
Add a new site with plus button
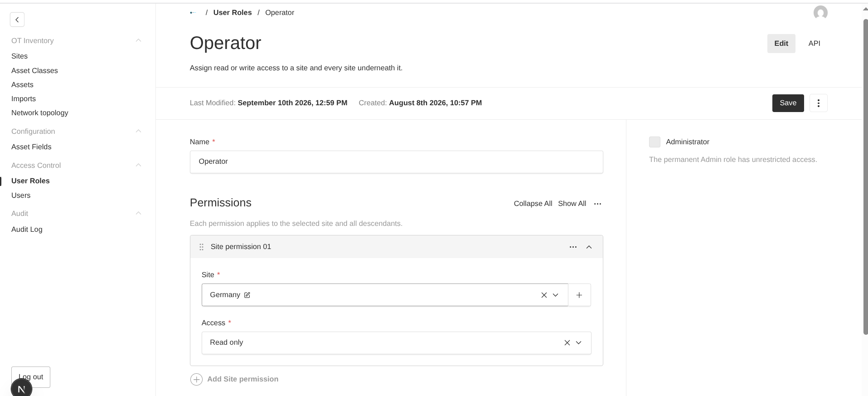tap(579, 295)
